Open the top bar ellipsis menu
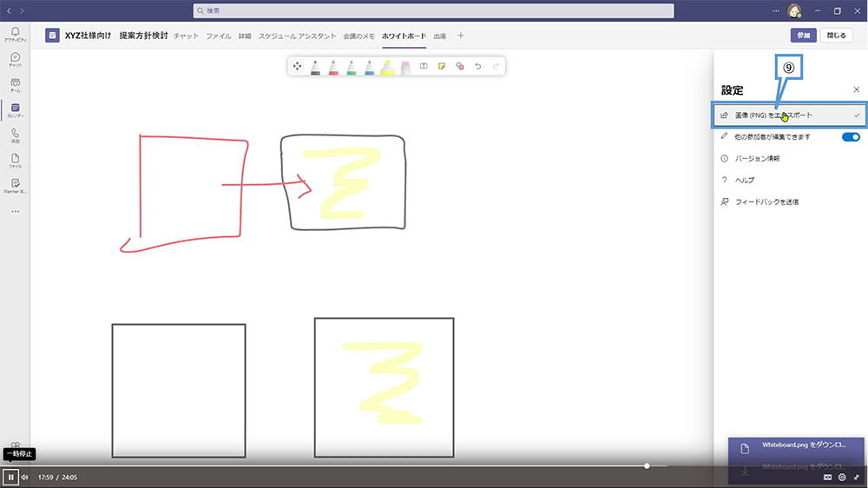 point(776,10)
